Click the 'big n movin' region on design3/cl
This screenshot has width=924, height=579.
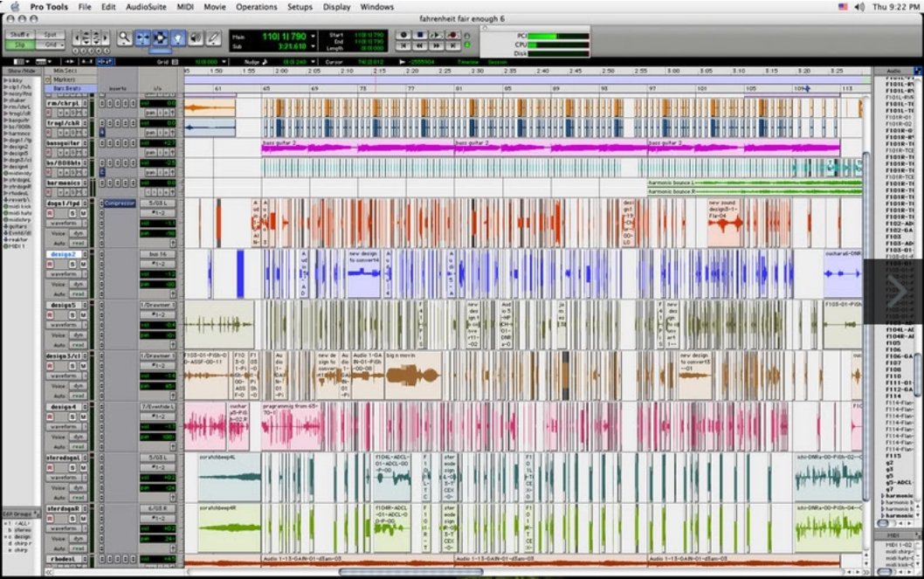click(413, 375)
